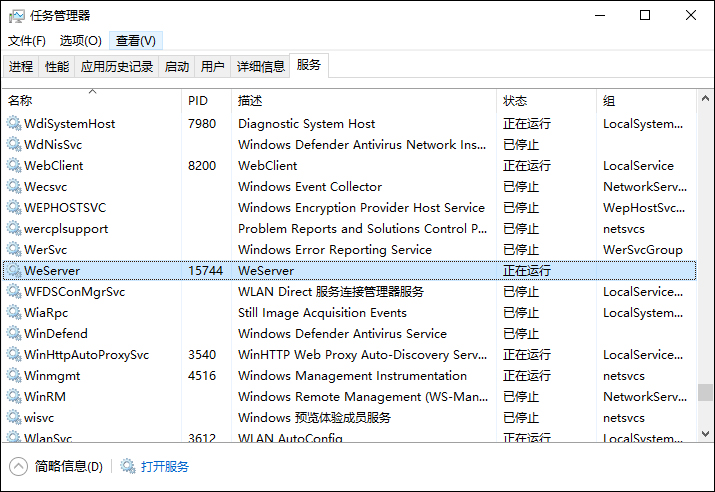Click PID 8200 cell

[x=202, y=166]
